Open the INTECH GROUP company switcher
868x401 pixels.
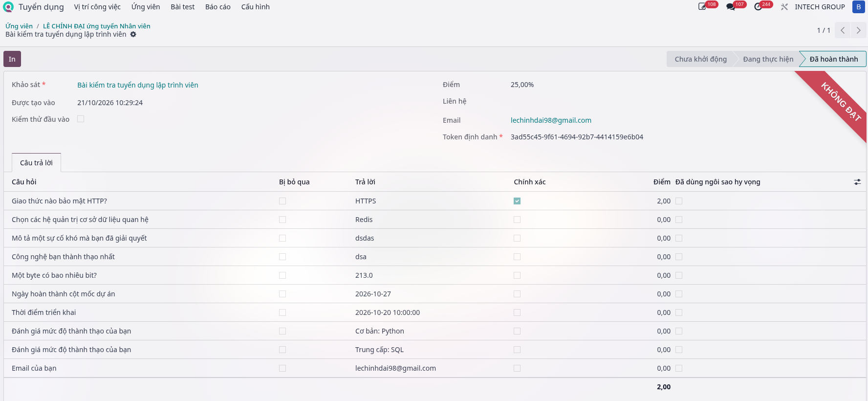coord(820,7)
